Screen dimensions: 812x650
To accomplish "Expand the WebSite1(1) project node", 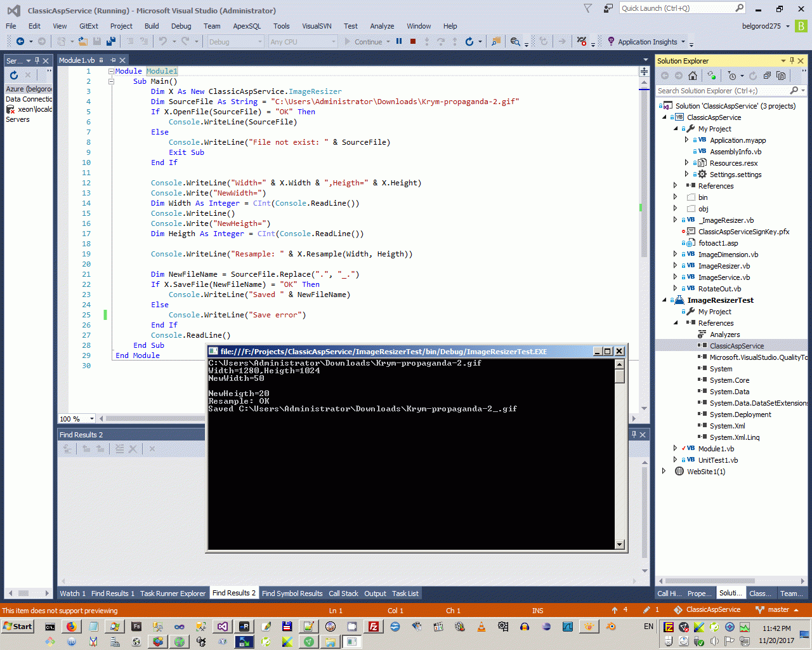I will 664,472.
